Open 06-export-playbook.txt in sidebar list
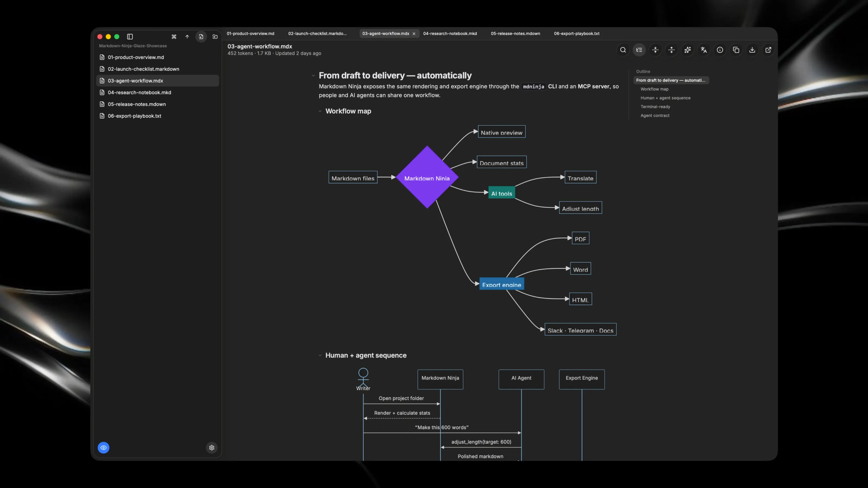868x488 pixels. [x=158, y=116]
